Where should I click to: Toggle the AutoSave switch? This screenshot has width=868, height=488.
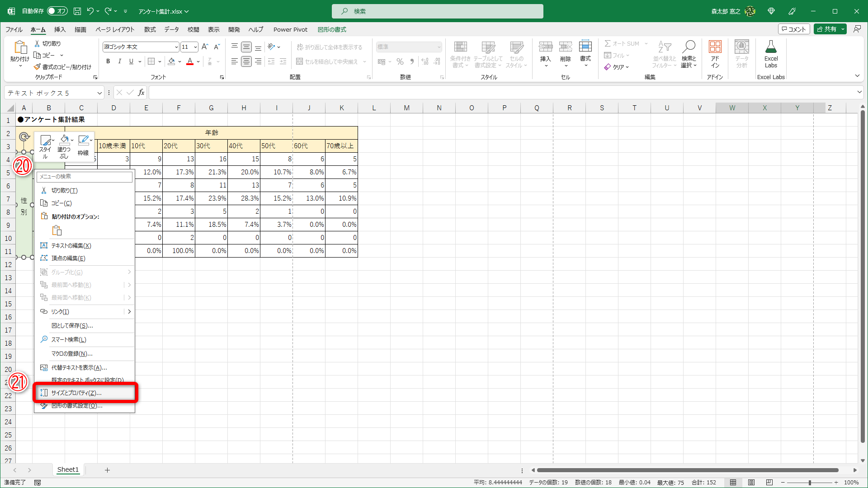[x=57, y=11]
